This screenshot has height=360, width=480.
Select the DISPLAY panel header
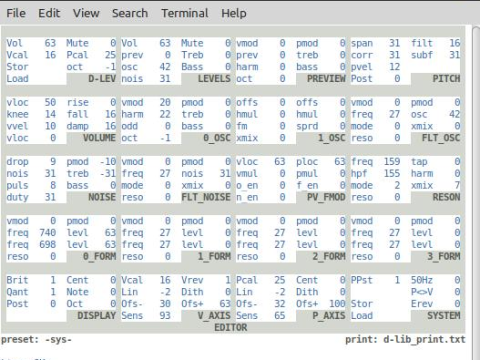(x=97, y=316)
